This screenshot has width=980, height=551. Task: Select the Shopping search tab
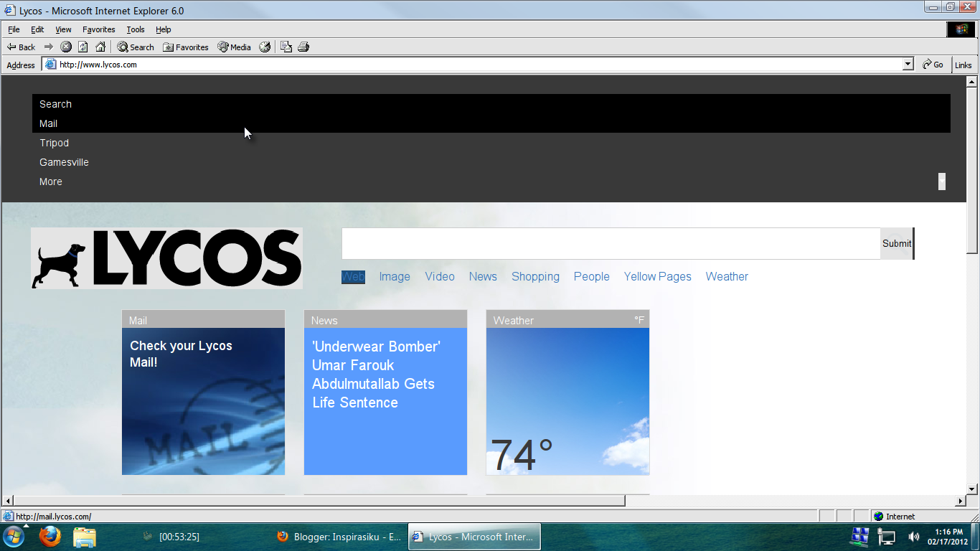[535, 276]
